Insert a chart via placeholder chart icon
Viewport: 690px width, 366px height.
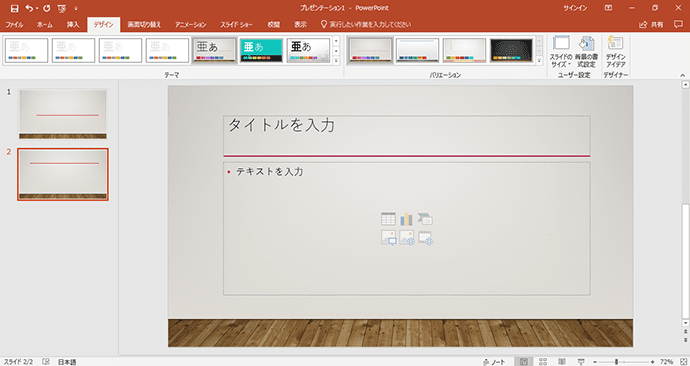(x=406, y=219)
